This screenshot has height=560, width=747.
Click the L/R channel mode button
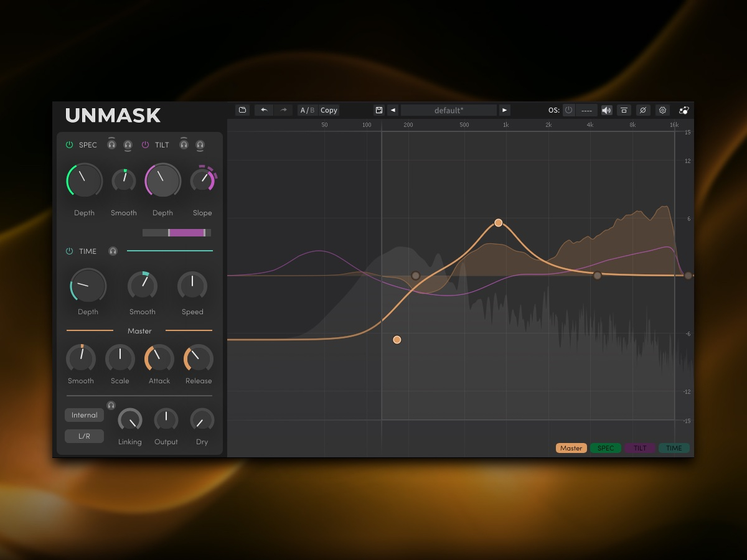84,436
